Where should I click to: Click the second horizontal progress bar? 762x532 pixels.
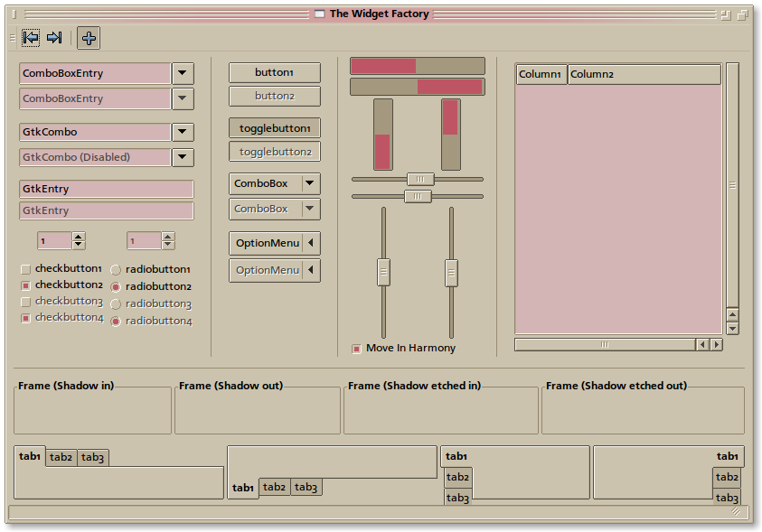pos(418,87)
